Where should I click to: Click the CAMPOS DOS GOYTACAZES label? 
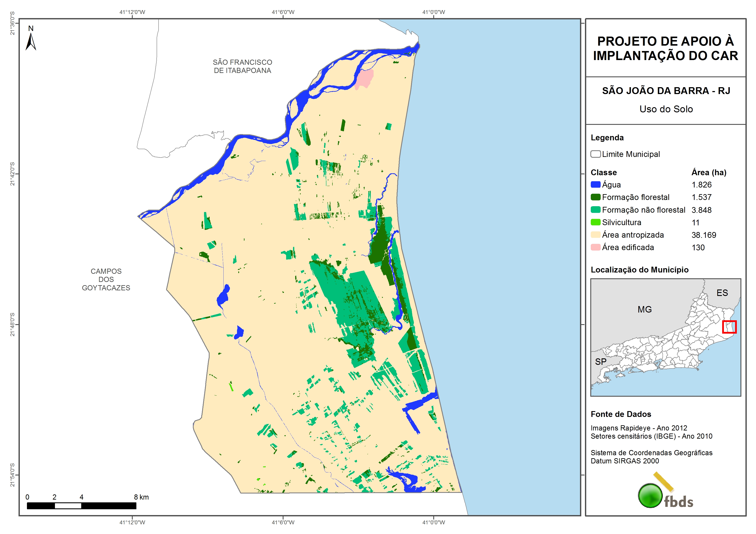tap(106, 279)
